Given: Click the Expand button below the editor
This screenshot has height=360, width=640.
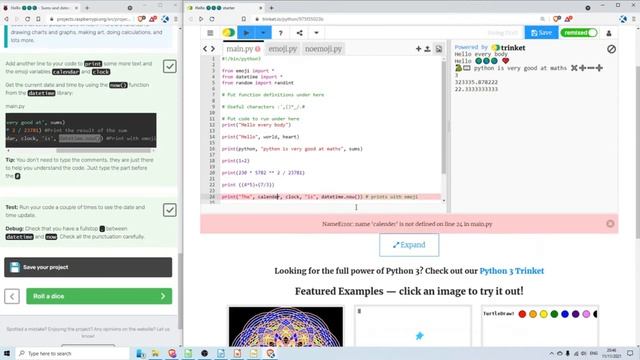Looking at the screenshot, I should (x=409, y=245).
